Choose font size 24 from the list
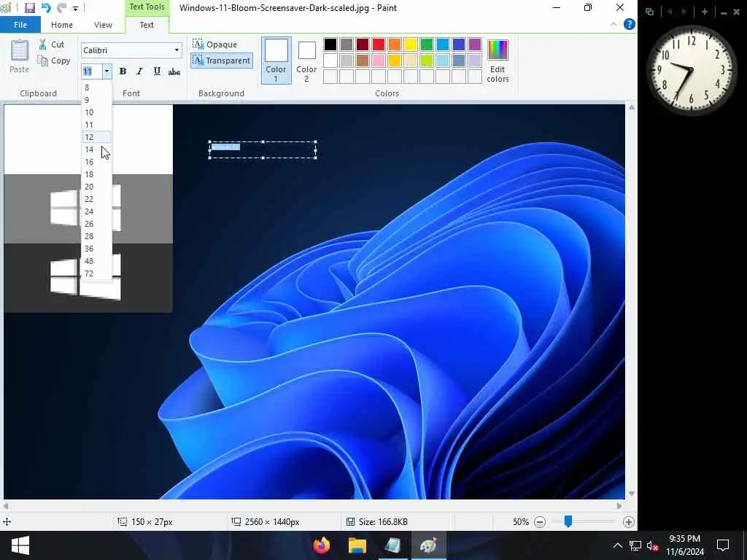This screenshot has height=560, width=747. [96, 211]
